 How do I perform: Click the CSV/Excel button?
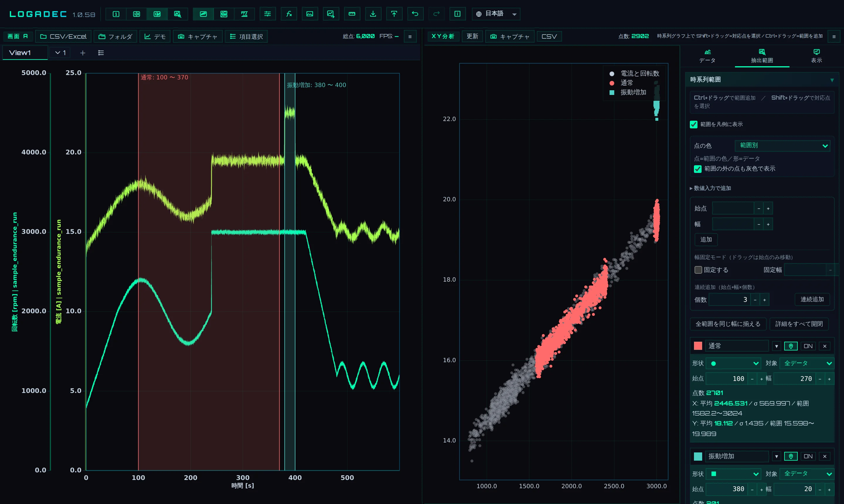tap(64, 36)
